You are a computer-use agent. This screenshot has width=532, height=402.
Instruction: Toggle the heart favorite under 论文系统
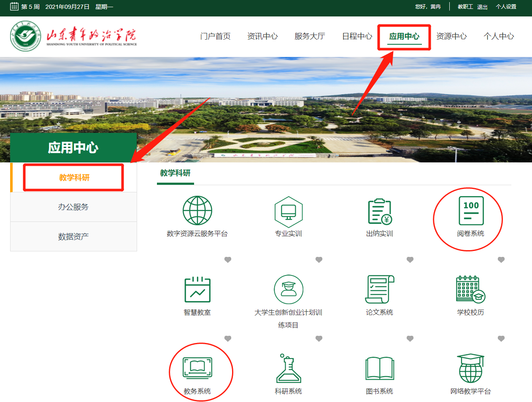pyautogui.click(x=410, y=339)
